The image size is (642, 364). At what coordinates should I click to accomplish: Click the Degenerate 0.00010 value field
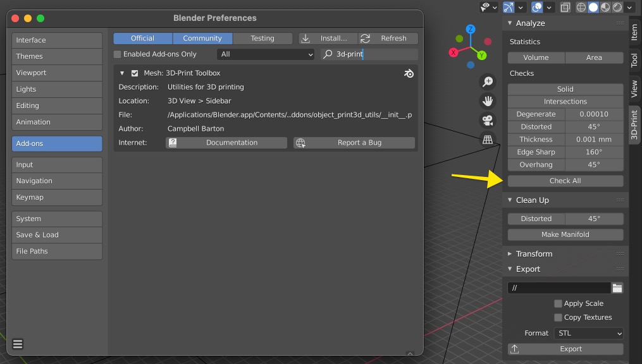[x=594, y=114]
